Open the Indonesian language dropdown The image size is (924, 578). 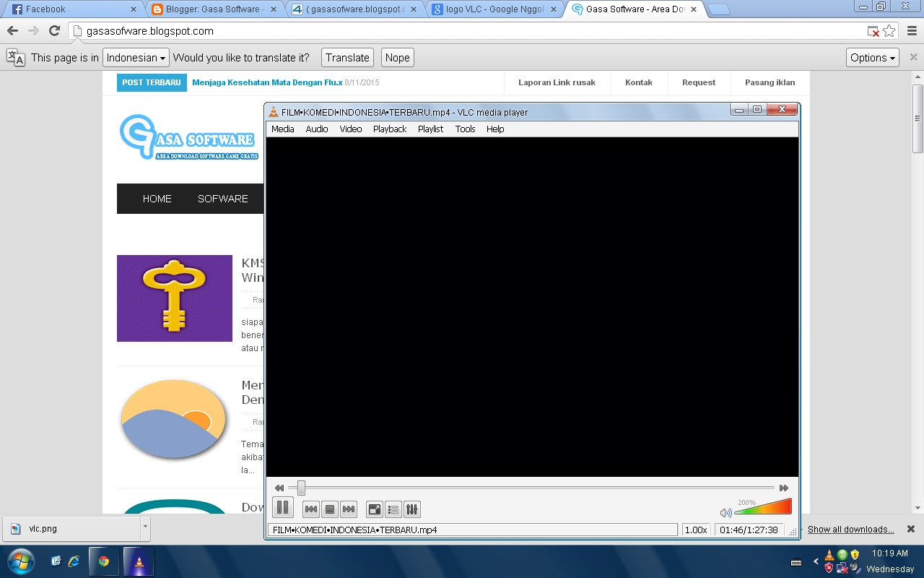pyautogui.click(x=136, y=58)
